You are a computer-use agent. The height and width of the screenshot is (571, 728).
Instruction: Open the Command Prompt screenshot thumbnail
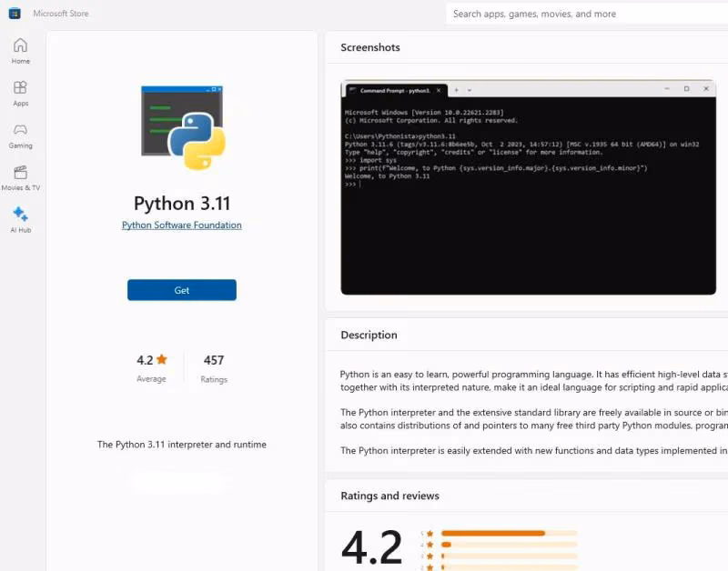click(529, 187)
